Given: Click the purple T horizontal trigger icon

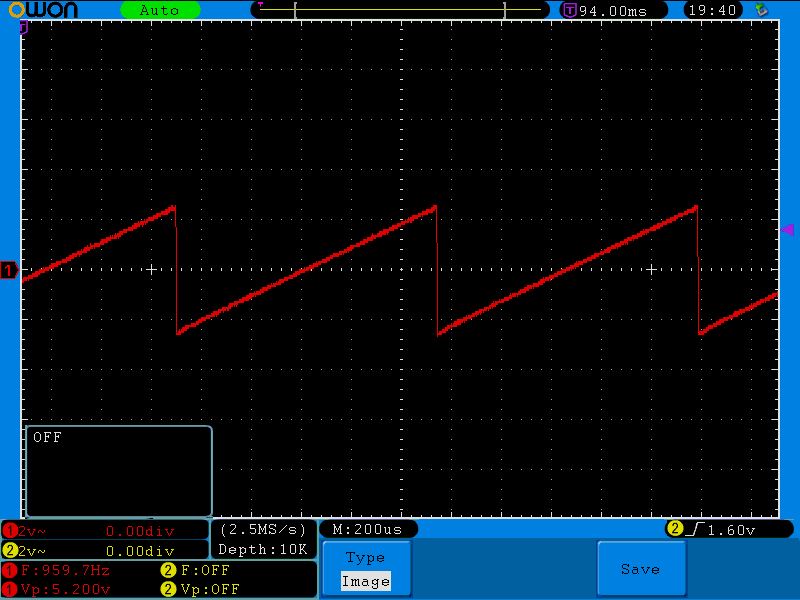Looking at the screenshot, I should 569,10.
